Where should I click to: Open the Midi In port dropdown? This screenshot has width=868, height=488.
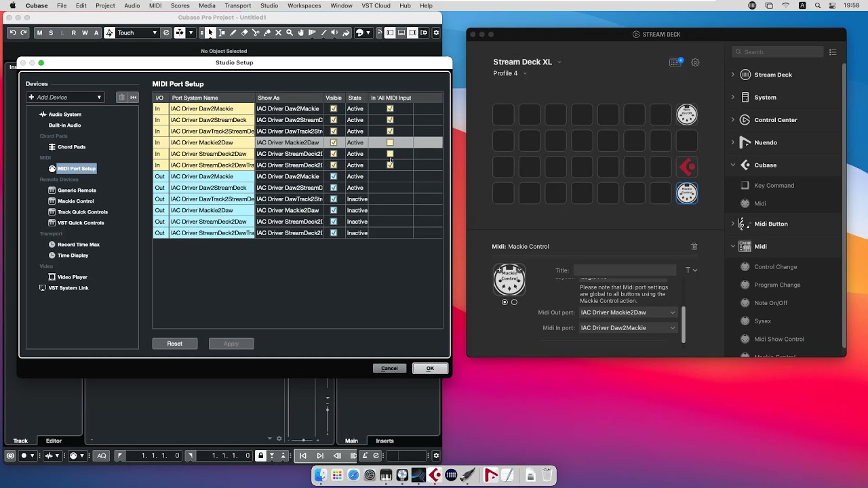tap(628, 328)
